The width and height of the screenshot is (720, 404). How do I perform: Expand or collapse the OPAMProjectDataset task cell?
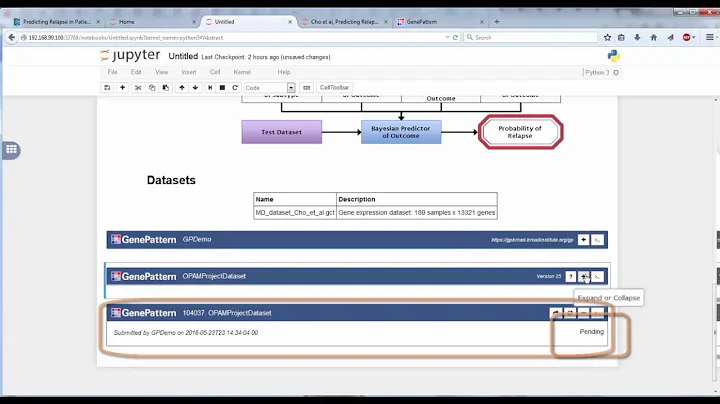[584, 276]
